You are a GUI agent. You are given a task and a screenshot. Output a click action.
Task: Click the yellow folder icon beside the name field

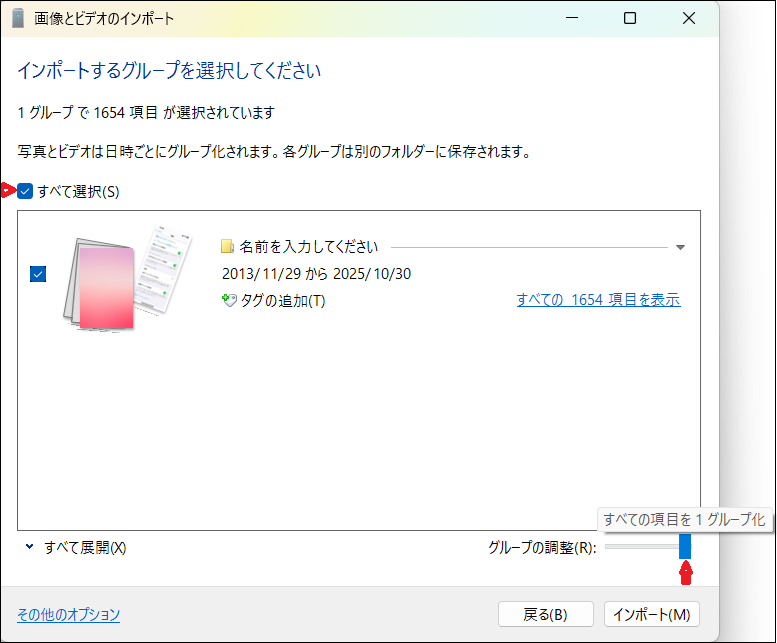coord(227,246)
